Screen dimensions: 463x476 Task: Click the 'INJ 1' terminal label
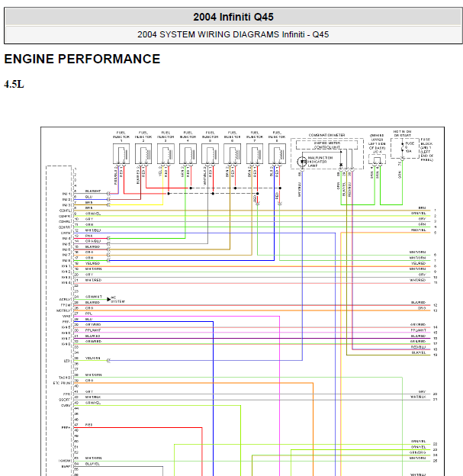(x=66, y=194)
